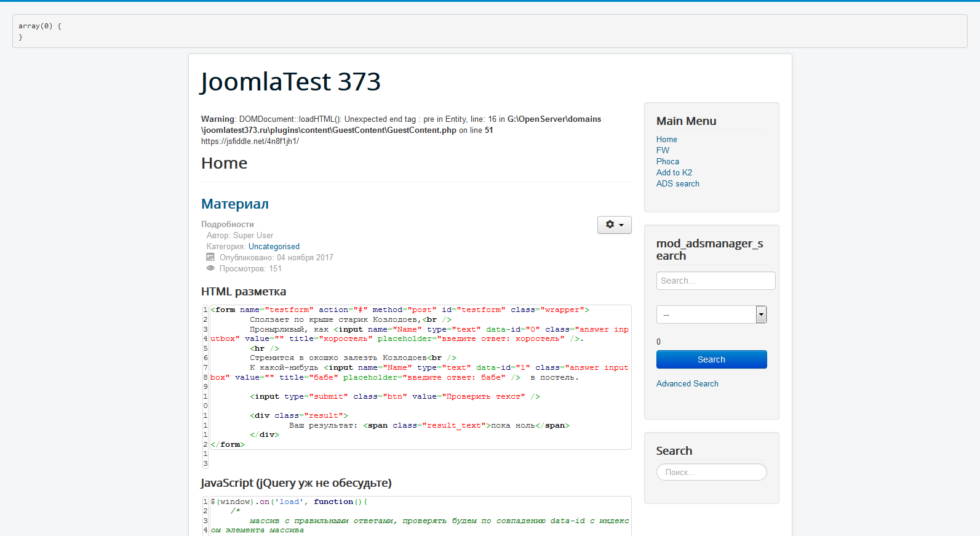Viewport: 980px width, 536px height.
Task: Open the Uncategorised category link
Action: click(x=274, y=247)
